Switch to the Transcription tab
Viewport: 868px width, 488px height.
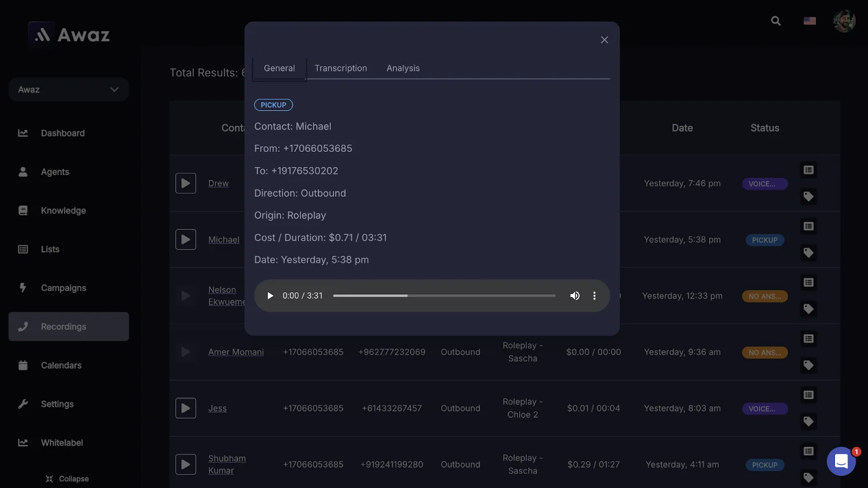341,68
